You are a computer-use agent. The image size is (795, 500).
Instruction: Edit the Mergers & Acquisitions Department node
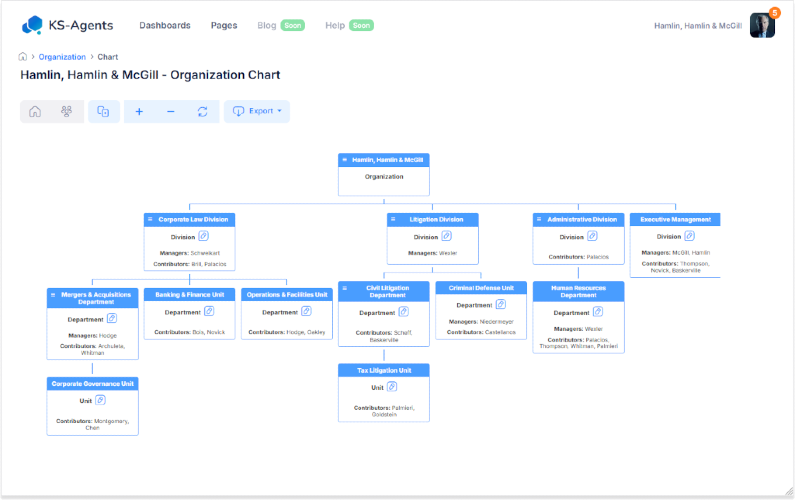click(112, 318)
